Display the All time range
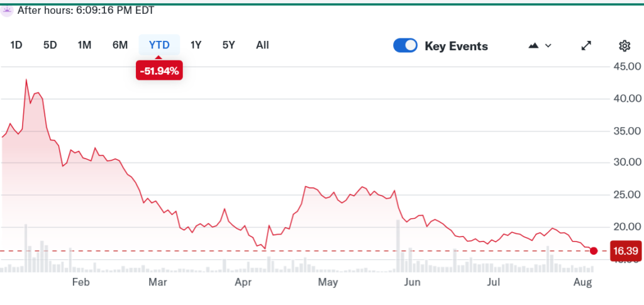644x305 pixels. click(x=262, y=45)
